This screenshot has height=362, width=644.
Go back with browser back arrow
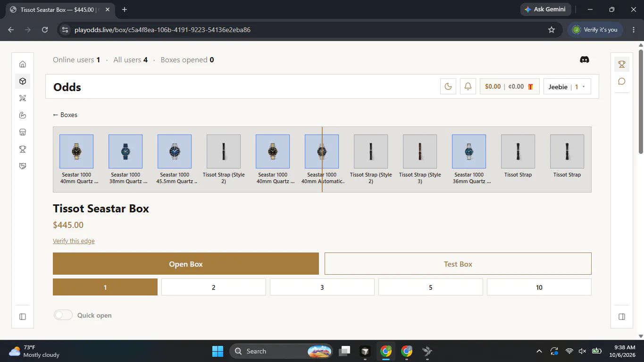click(x=11, y=30)
